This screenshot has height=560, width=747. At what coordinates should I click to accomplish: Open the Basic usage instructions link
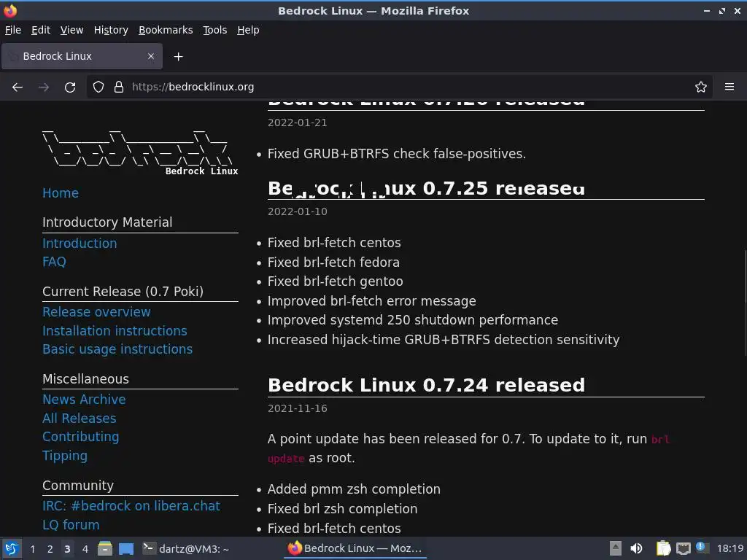[x=117, y=349]
